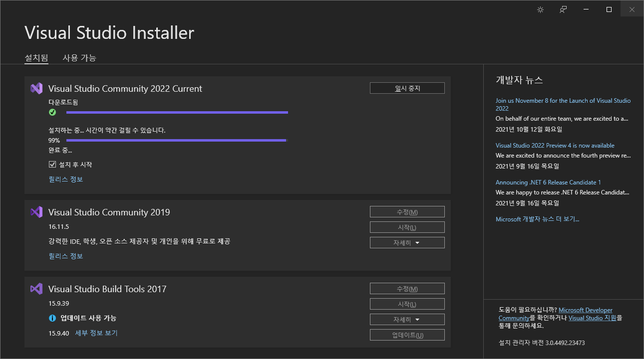Toggle the theme sun icon in title bar
This screenshot has width=644, height=359.
click(x=540, y=9)
